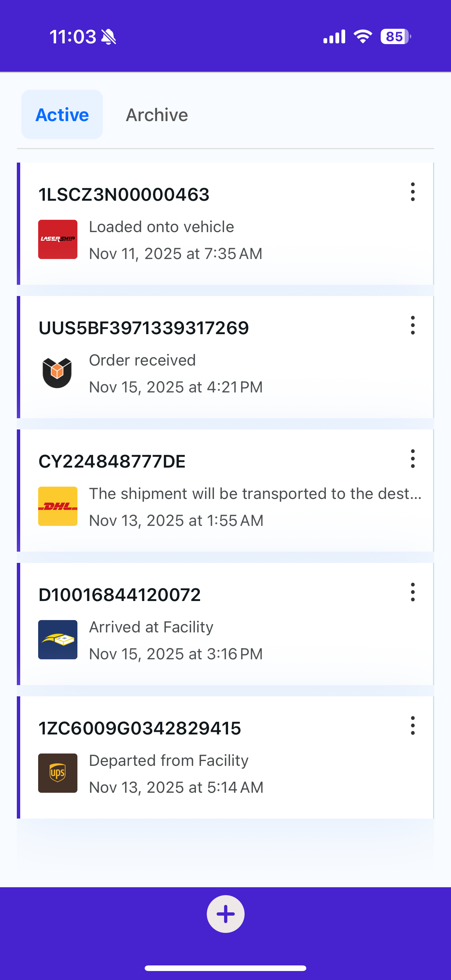
Task: Tap the muted bell status icon
Action: (109, 37)
